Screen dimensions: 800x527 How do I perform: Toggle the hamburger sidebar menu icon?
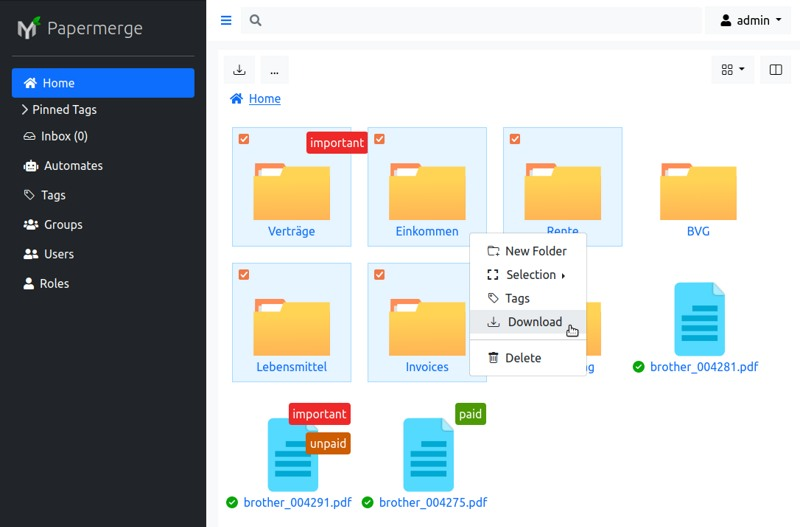pyautogui.click(x=226, y=20)
